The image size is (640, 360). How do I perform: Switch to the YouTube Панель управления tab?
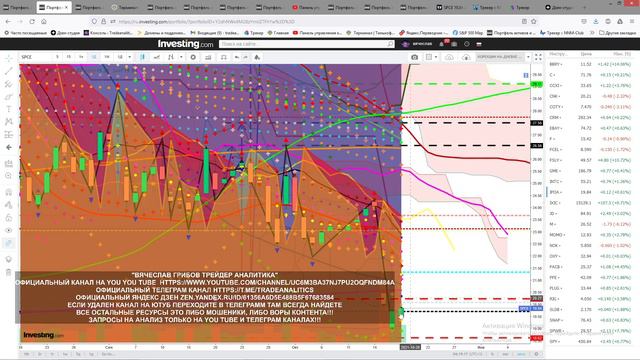(306, 7)
